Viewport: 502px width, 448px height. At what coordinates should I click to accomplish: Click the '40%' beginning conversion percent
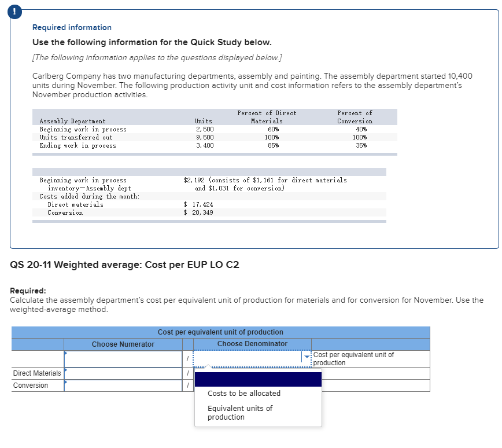coord(361,129)
